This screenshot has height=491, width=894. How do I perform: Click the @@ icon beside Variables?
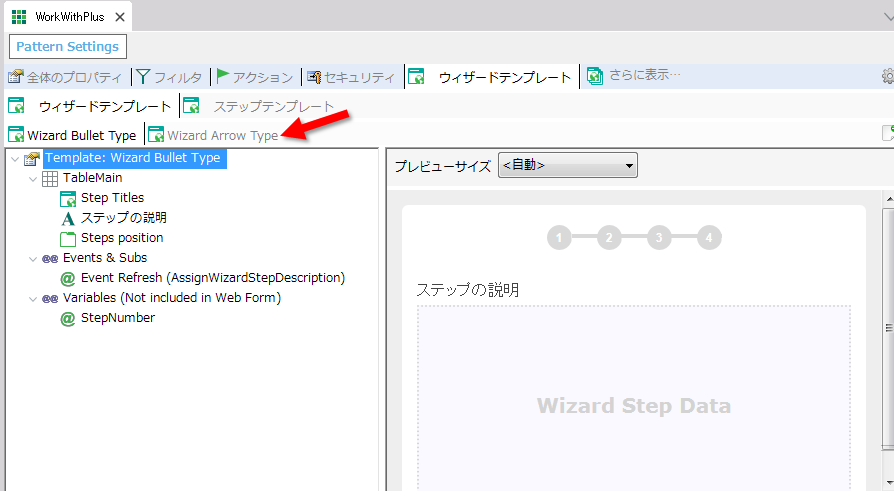pyautogui.click(x=50, y=299)
